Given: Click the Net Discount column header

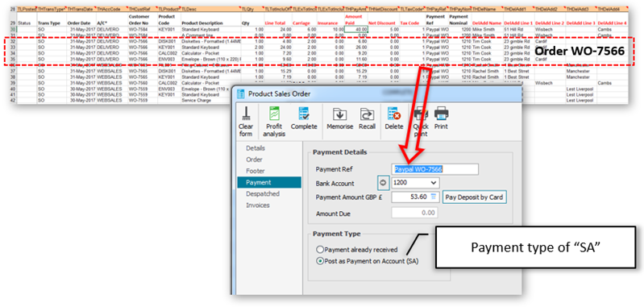Looking at the screenshot, I should (x=383, y=23).
